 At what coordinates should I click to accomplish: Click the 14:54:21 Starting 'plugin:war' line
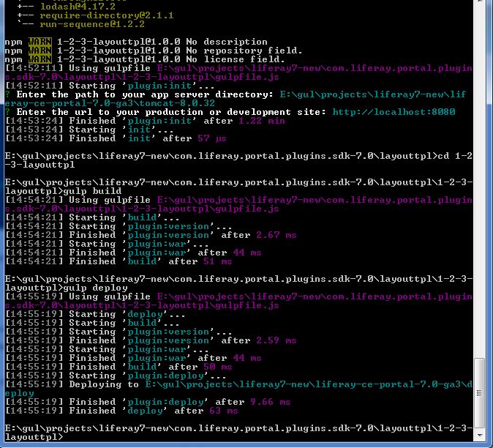tap(107, 244)
